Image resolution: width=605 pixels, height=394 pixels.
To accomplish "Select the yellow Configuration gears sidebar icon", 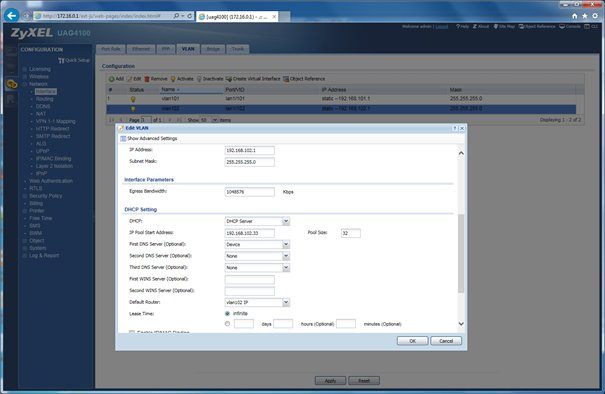I will pyautogui.click(x=11, y=84).
